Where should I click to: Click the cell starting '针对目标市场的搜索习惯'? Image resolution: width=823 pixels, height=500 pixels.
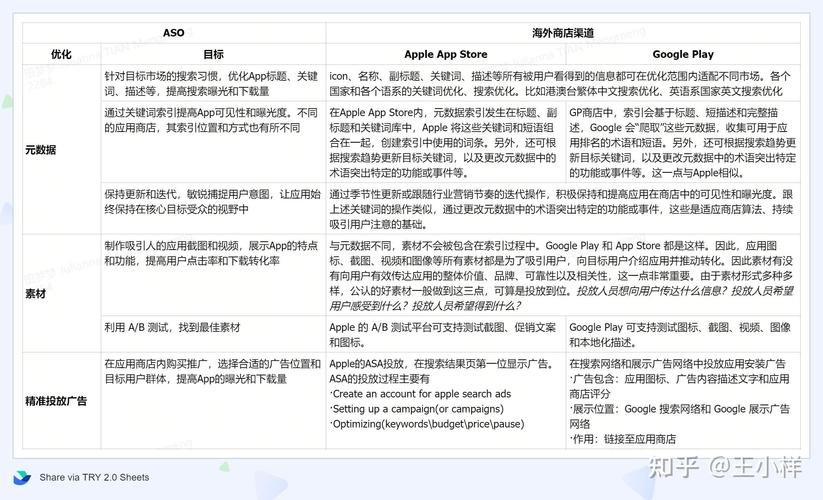pos(213,83)
